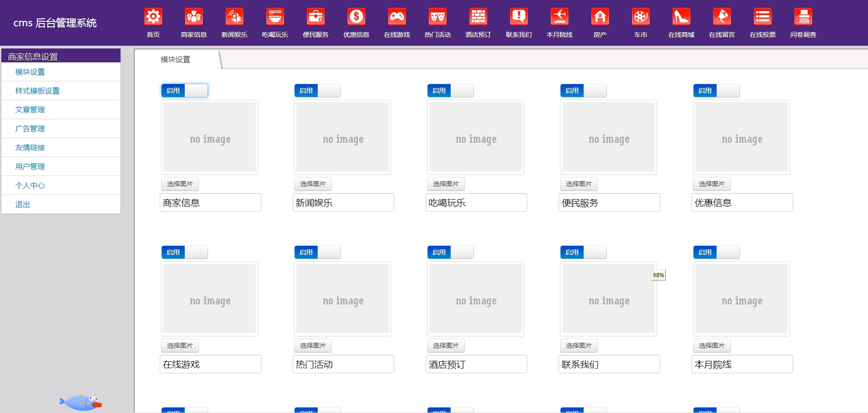Toggle the 启用 switch for 本月院线 module
The height and width of the screenshot is (413, 868).
click(x=717, y=252)
